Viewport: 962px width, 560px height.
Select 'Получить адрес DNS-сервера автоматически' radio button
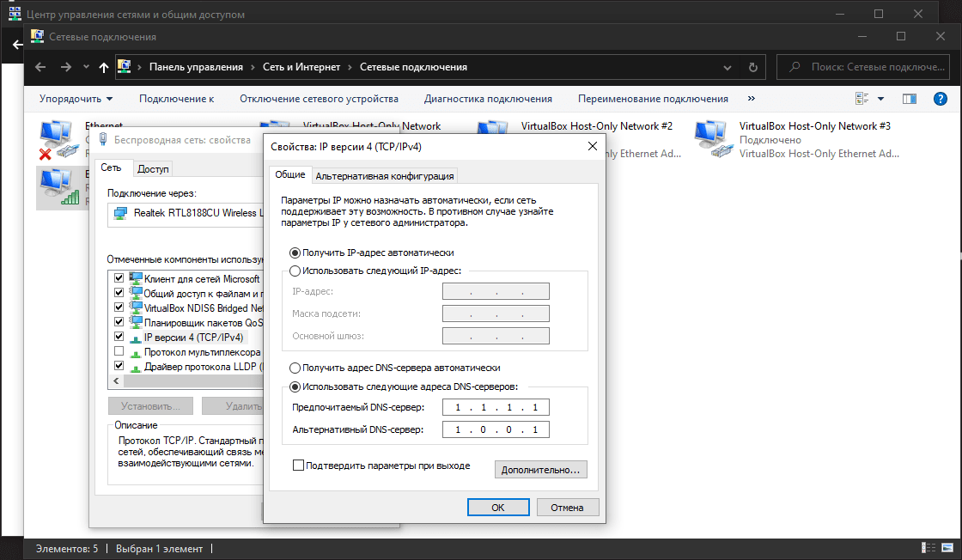pos(295,368)
